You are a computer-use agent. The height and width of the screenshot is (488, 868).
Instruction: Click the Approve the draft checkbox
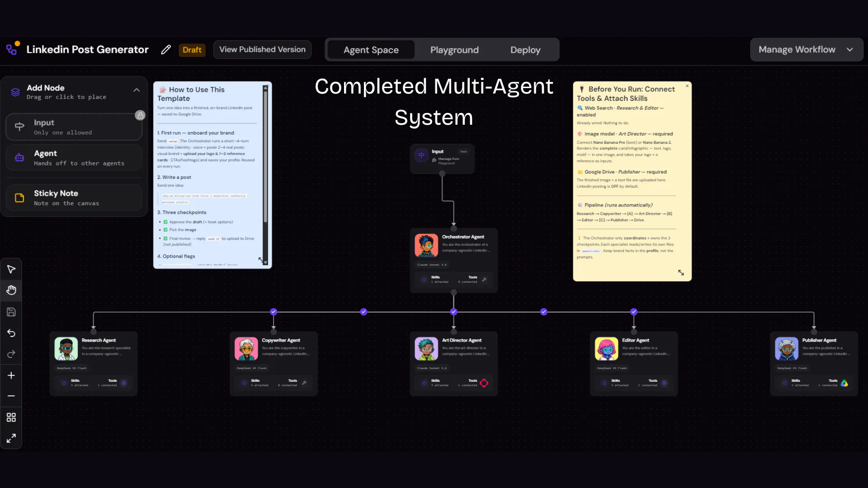(x=165, y=222)
